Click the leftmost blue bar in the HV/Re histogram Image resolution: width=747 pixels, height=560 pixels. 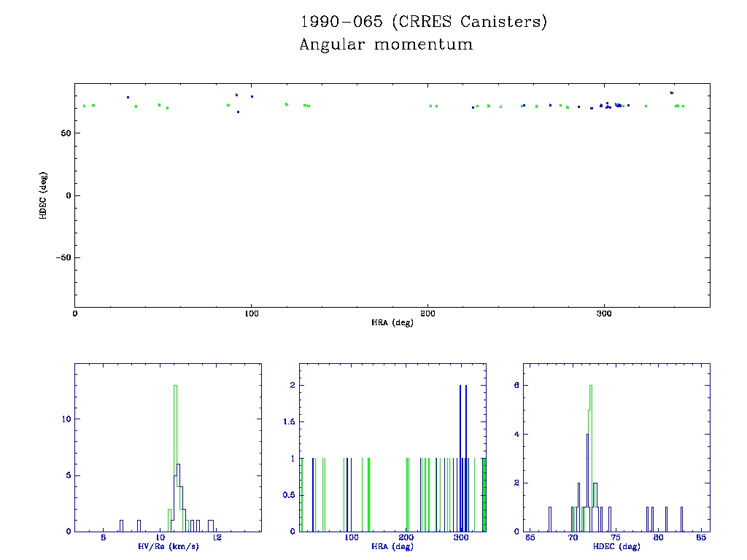tap(121, 525)
